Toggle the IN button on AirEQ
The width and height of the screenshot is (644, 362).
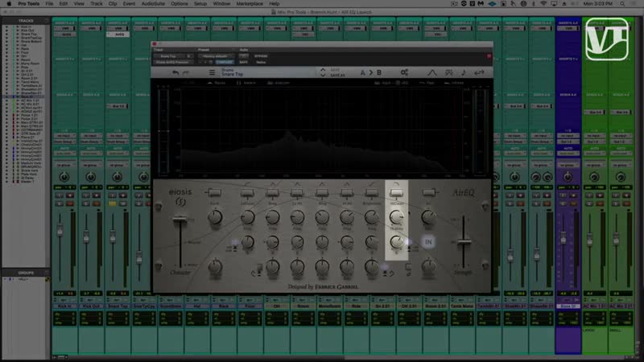428,242
